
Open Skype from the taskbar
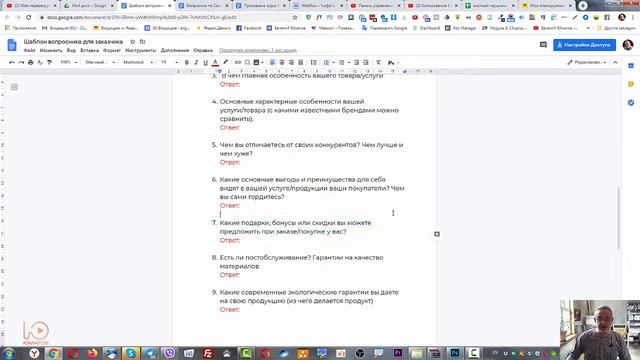click(x=131, y=353)
